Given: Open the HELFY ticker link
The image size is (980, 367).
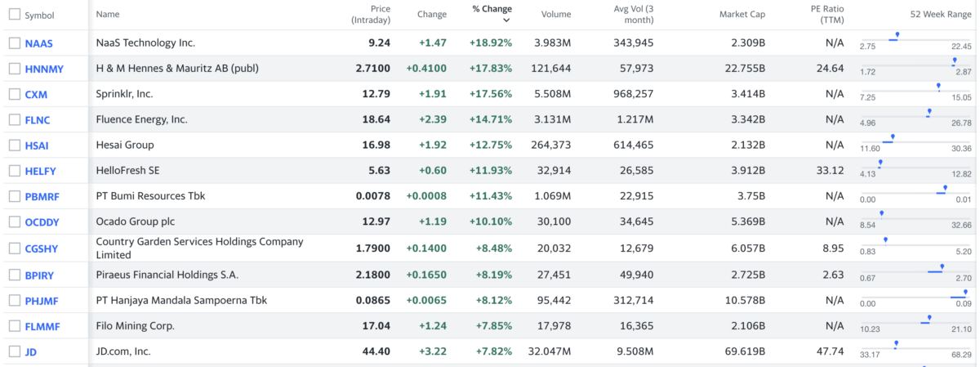Looking at the screenshot, I should point(41,172).
